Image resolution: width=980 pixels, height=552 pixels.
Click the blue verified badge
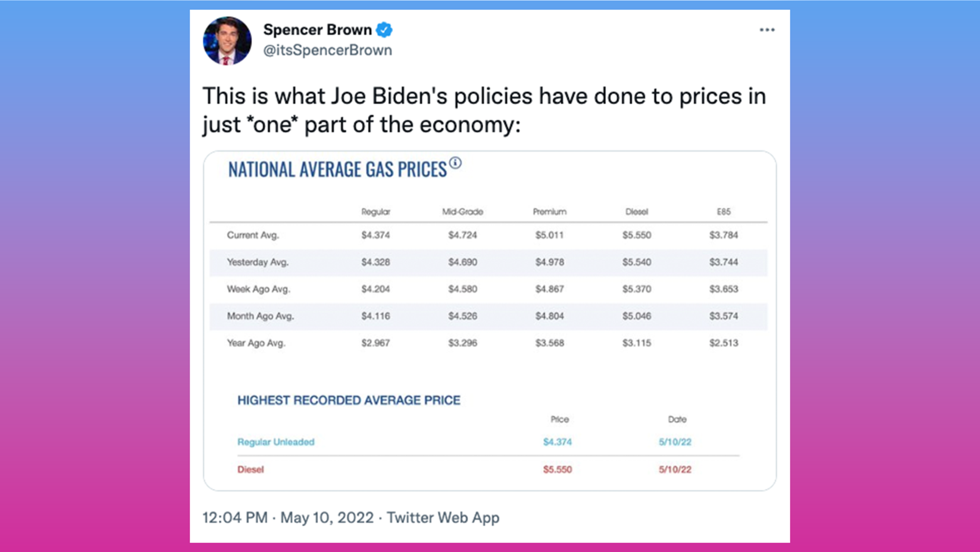click(384, 30)
